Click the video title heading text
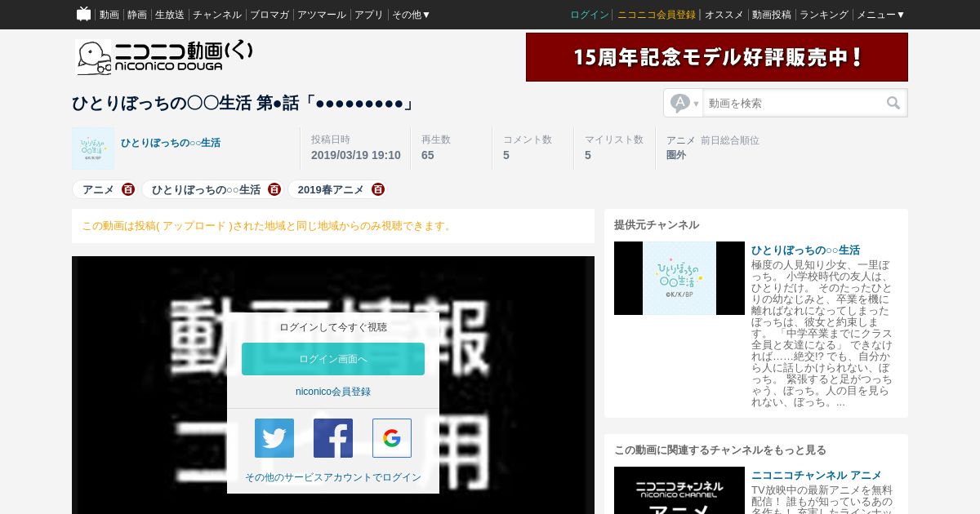This screenshot has width=980, height=514. (x=243, y=104)
